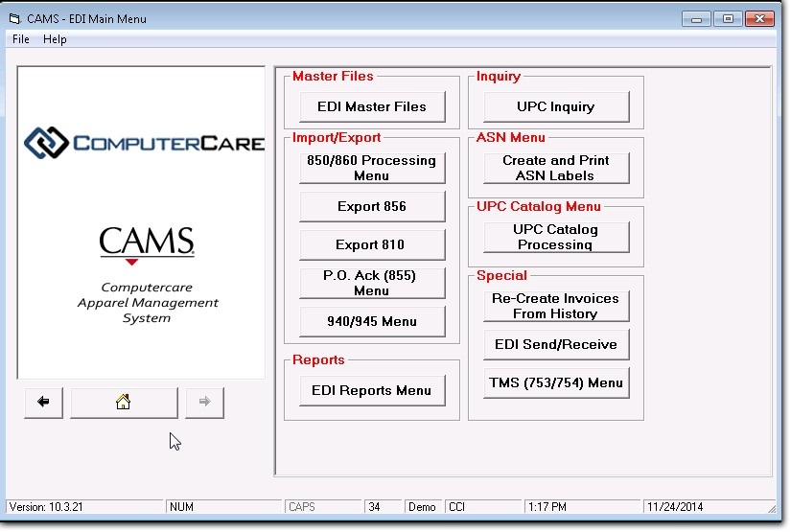Open UPC Catalog Processing
This screenshot has width=791, height=532.
556,237
